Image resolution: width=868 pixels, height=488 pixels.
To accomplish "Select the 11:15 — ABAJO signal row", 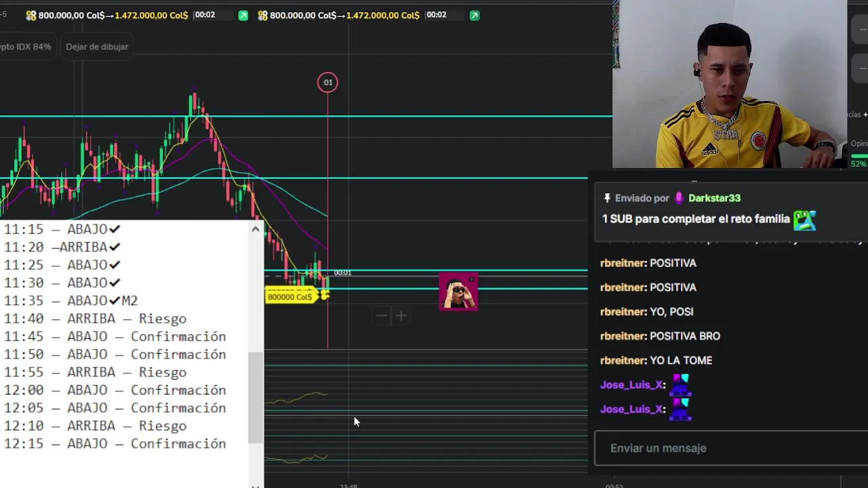I will [62, 229].
